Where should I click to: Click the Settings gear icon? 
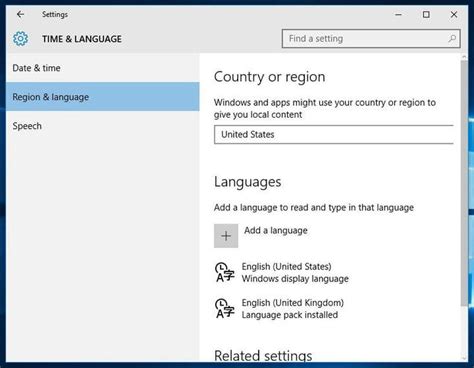coord(21,39)
